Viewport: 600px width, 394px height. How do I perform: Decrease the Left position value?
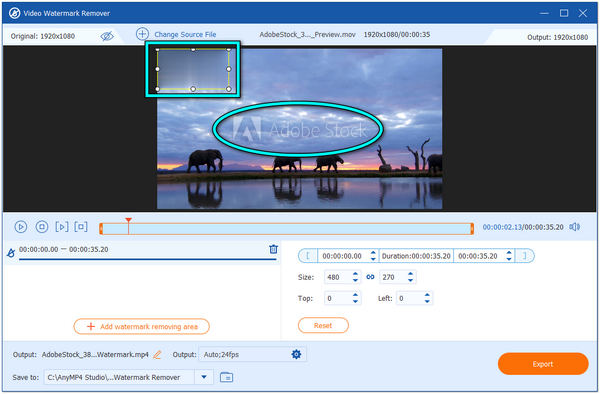tap(427, 301)
